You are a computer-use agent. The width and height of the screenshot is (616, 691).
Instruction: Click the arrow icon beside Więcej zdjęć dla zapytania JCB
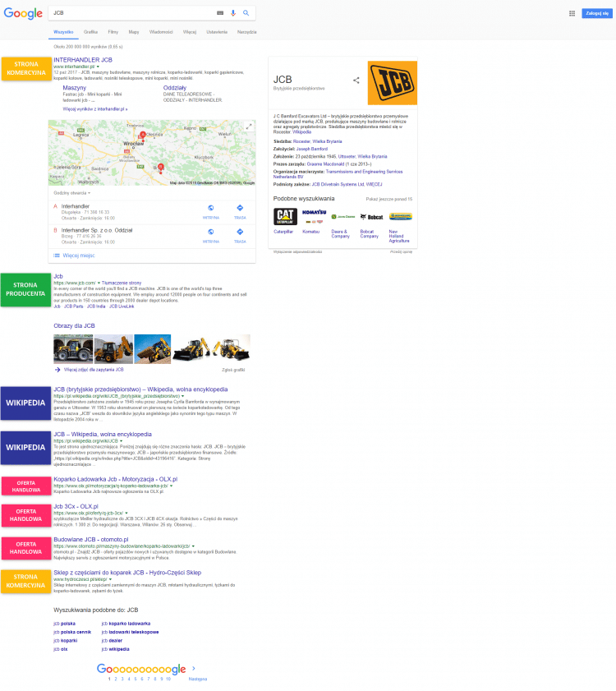pyautogui.click(x=57, y=370)
